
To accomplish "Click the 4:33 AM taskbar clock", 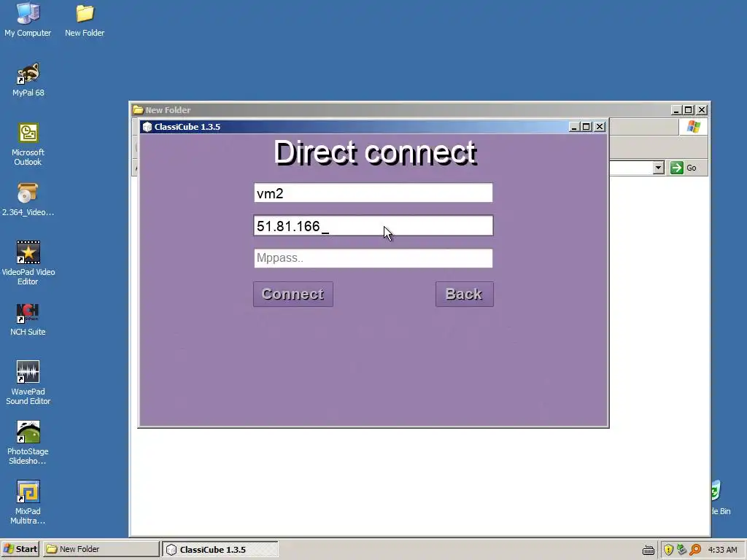I will [x=722, y=550].
